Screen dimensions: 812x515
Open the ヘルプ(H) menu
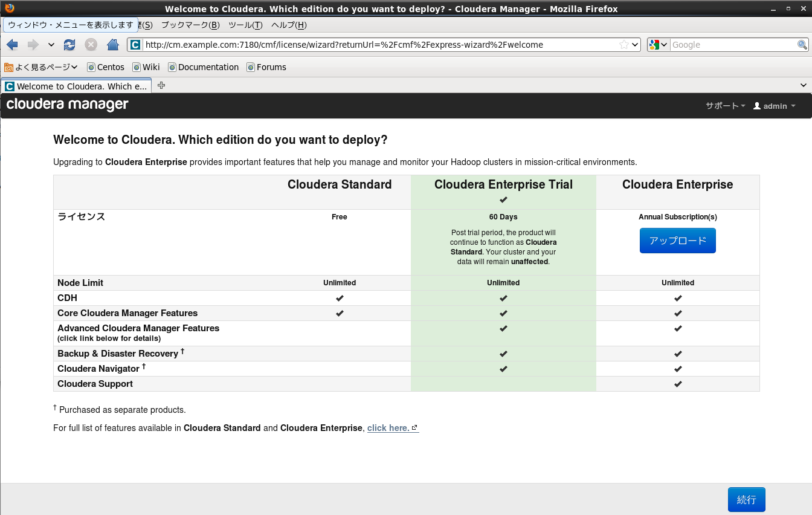click(289, 25)
